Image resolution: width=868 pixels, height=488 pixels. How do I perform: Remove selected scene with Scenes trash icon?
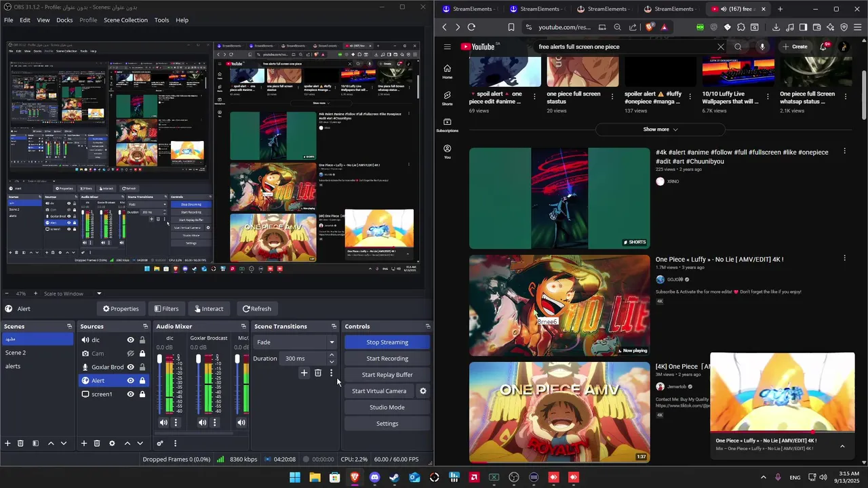20,443
